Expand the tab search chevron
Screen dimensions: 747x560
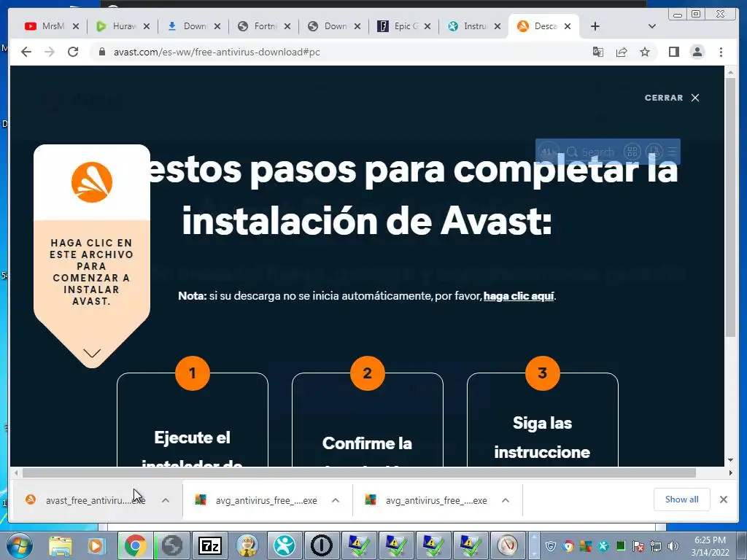652,26
